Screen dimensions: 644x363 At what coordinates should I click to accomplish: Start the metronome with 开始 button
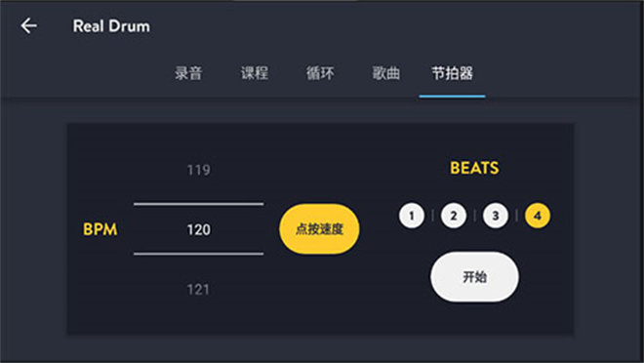pos(475,277)
